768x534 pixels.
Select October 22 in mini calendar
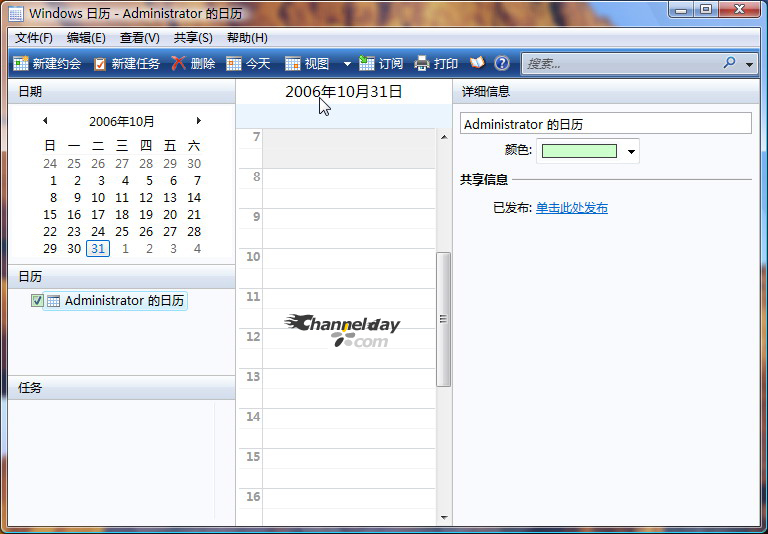point(50,231)
